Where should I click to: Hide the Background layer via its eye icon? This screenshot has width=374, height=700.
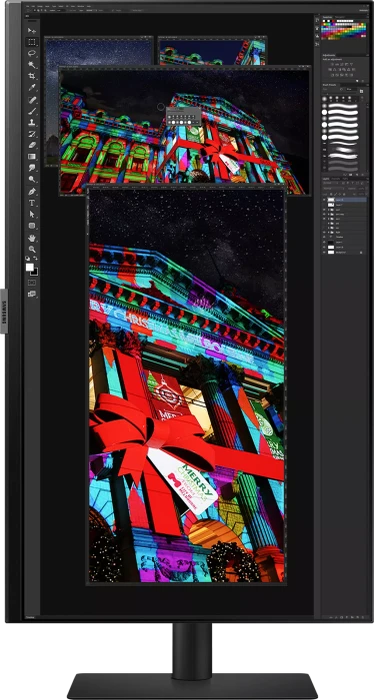[324, 252]
